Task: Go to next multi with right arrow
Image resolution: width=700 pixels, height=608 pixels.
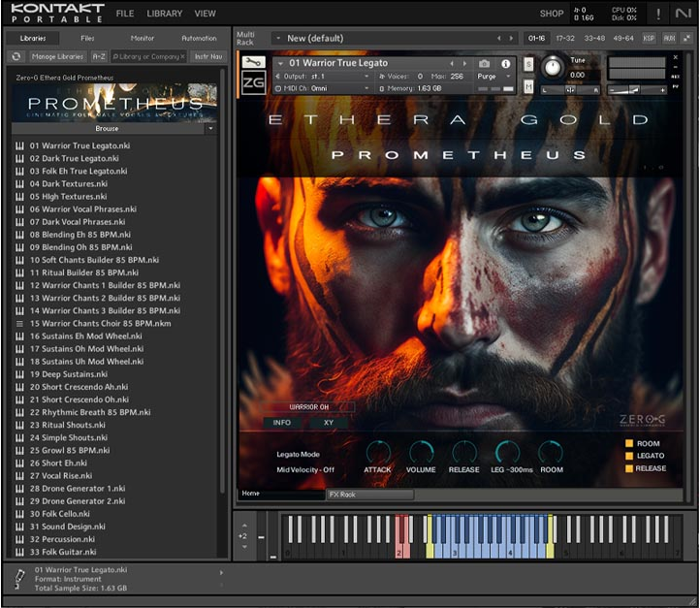Action: [512, 39]
